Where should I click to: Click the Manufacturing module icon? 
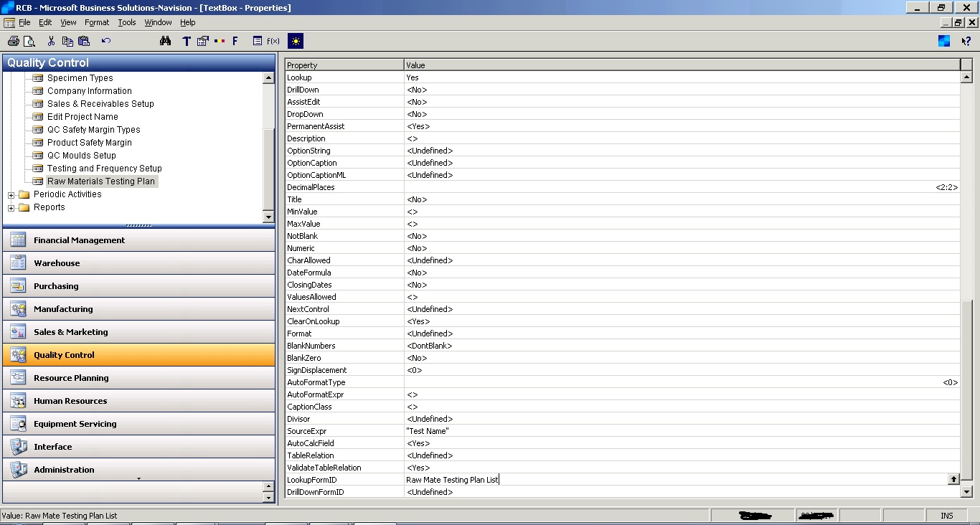(18, 309)
